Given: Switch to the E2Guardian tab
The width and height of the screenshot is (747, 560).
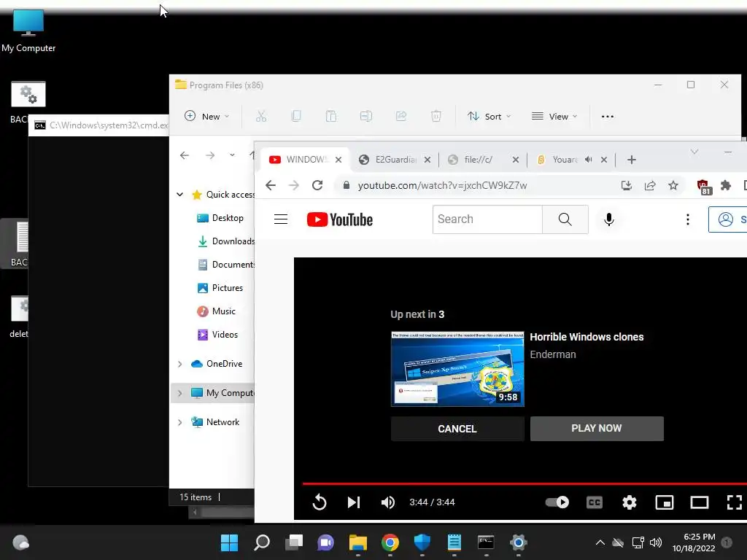Looking at the screenshot, I should coord(395,160).
